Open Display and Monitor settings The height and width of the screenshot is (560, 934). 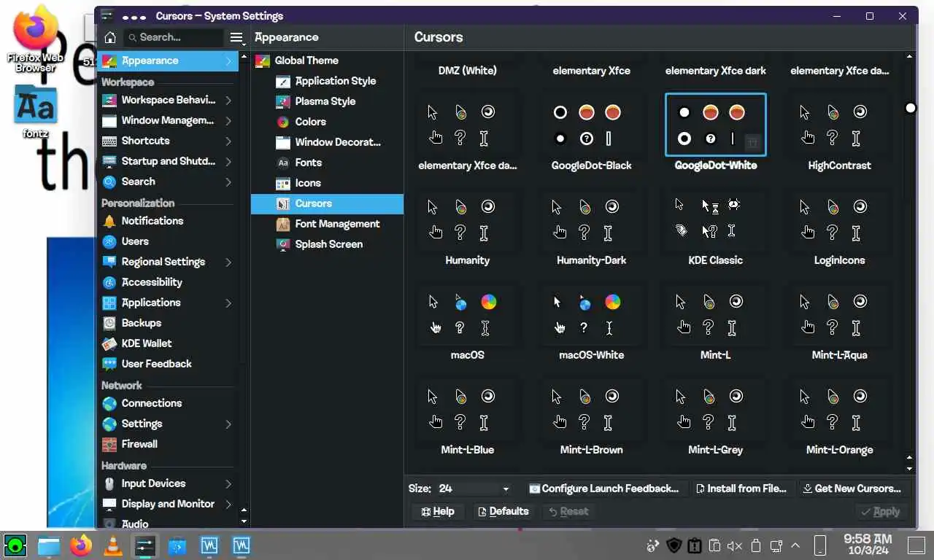(x=168, y=504)
